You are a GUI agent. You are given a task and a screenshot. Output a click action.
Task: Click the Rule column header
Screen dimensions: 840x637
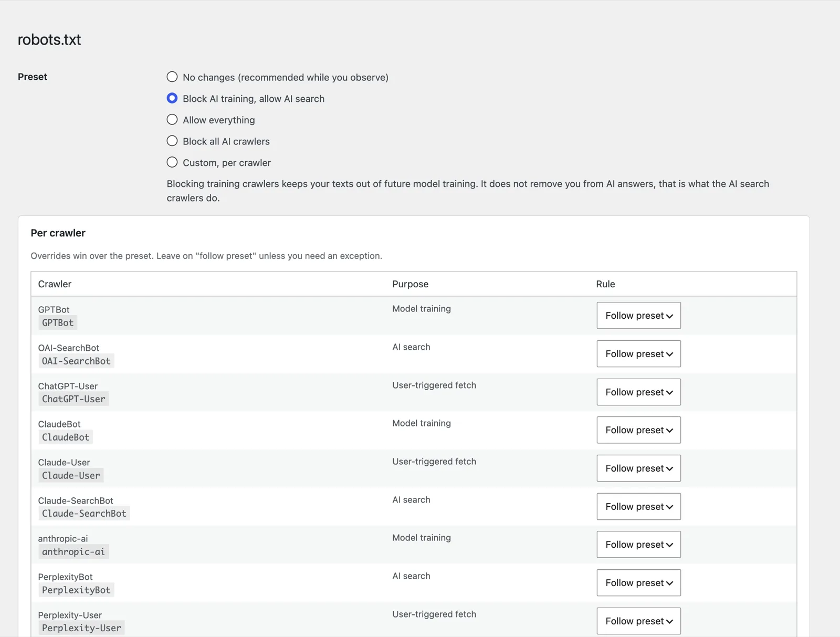605,284
